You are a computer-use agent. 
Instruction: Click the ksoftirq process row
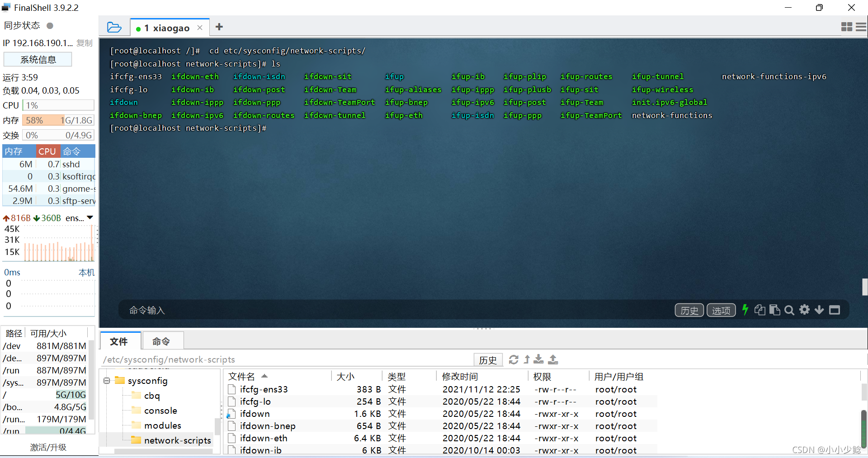(x=49, y=176)
